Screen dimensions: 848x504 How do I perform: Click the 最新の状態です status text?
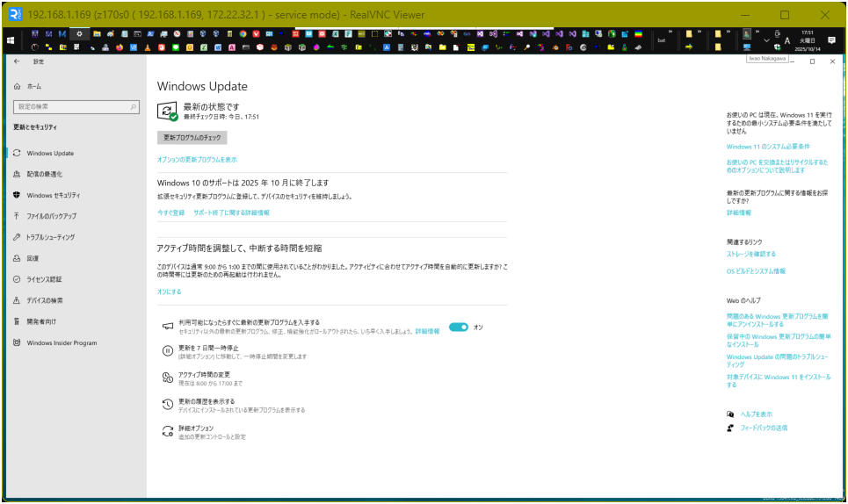pyautogui.click(x=212, y=107)
